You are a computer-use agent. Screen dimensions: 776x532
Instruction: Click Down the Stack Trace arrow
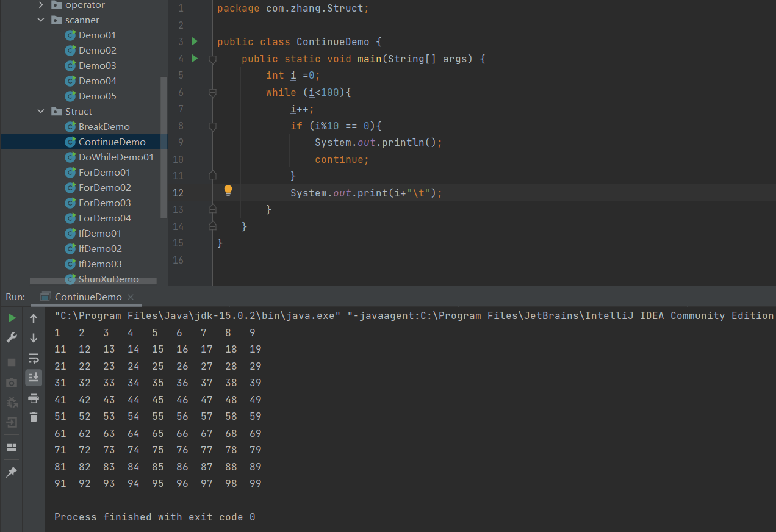pos(34,337)
